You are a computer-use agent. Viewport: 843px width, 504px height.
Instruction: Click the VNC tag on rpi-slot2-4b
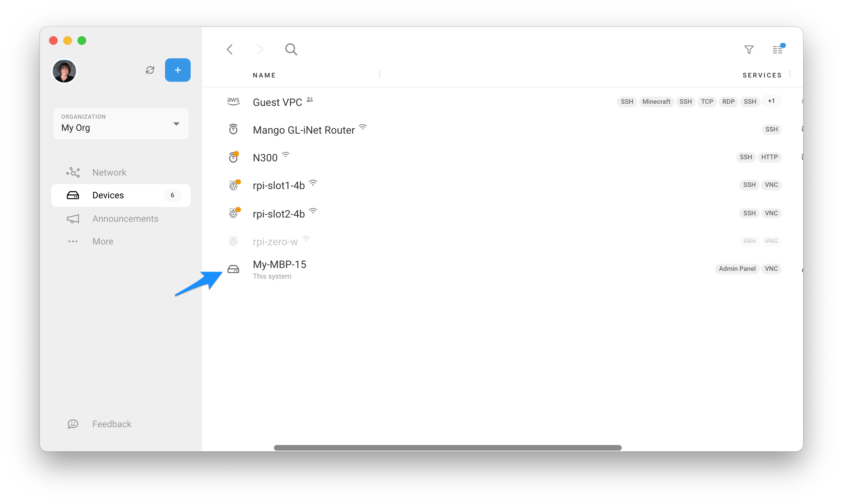tap(771, 213)
